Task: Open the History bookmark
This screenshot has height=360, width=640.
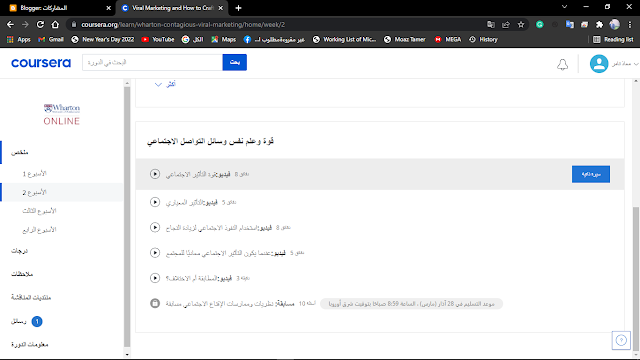Action: 484,40
